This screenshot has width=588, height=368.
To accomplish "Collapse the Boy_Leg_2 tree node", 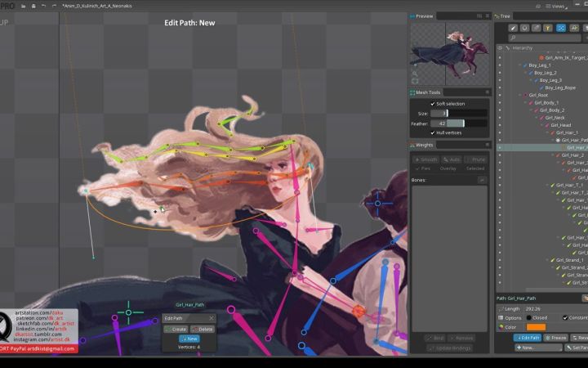I will (x=525, y=73).
